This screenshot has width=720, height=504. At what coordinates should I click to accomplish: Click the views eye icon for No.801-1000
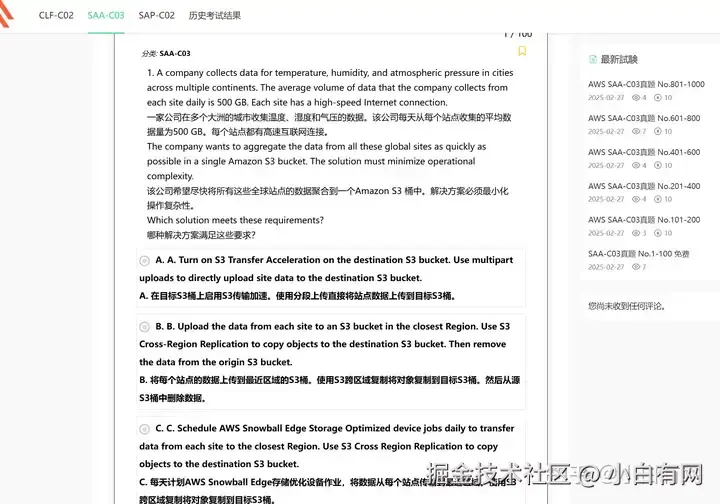click(x=636, y=98)
